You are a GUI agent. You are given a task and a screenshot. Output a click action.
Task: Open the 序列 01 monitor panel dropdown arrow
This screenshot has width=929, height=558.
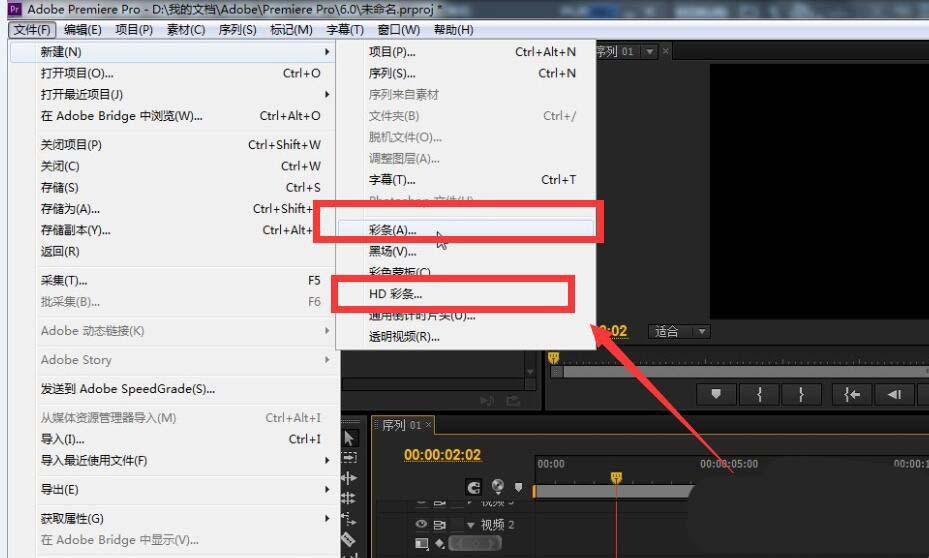650,52
